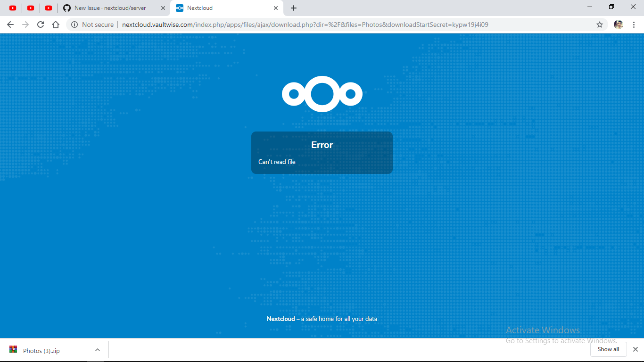Click the "Can't read file" message

(277, 162)
